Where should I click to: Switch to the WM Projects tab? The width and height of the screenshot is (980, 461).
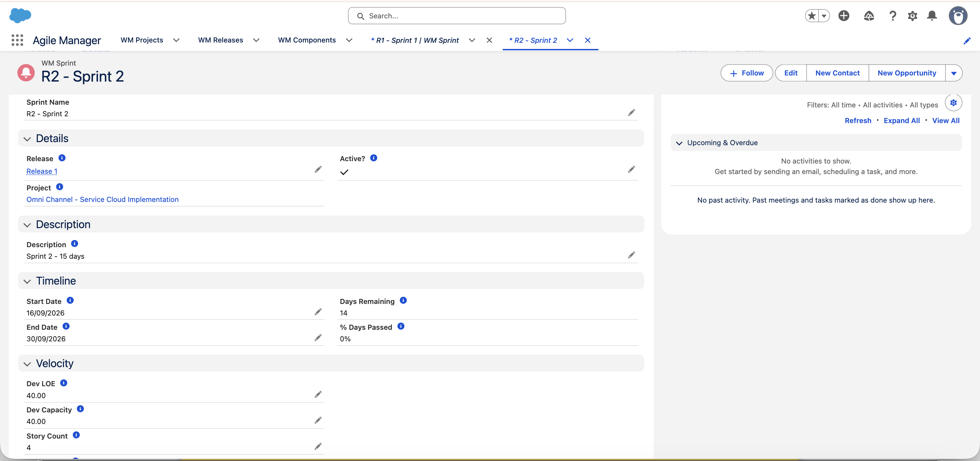pyautogui.click(x=142, y=40)
